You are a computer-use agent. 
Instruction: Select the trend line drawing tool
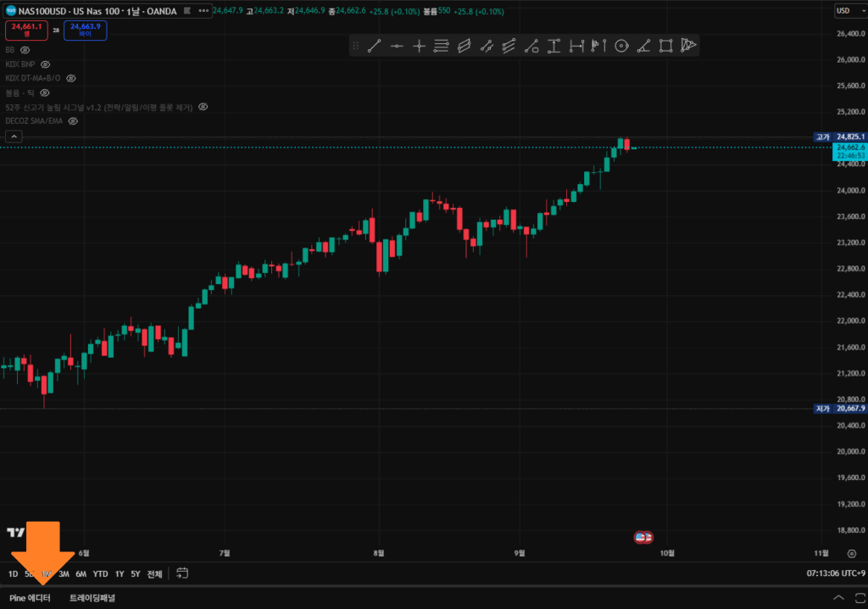(x=374, y=46)
